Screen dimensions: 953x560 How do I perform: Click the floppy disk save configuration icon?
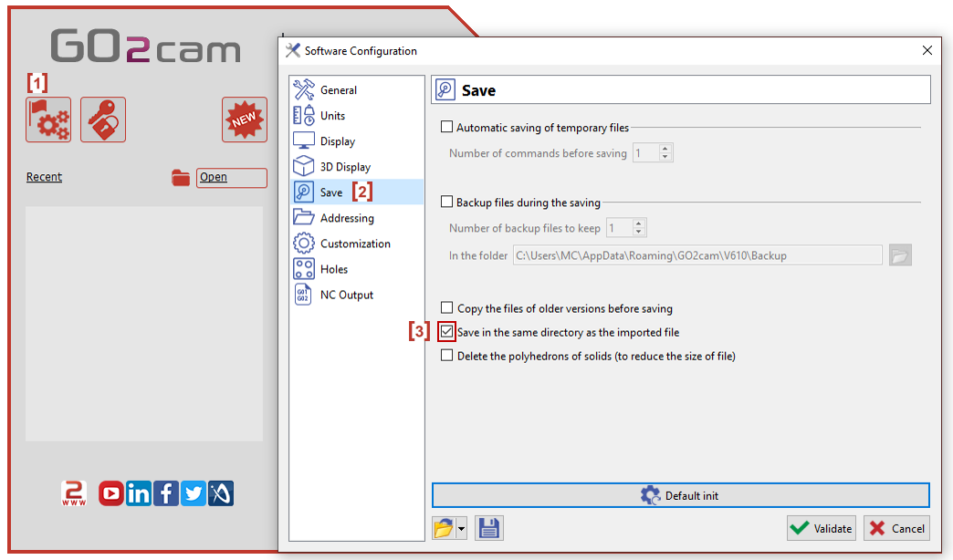coord(489,528)
